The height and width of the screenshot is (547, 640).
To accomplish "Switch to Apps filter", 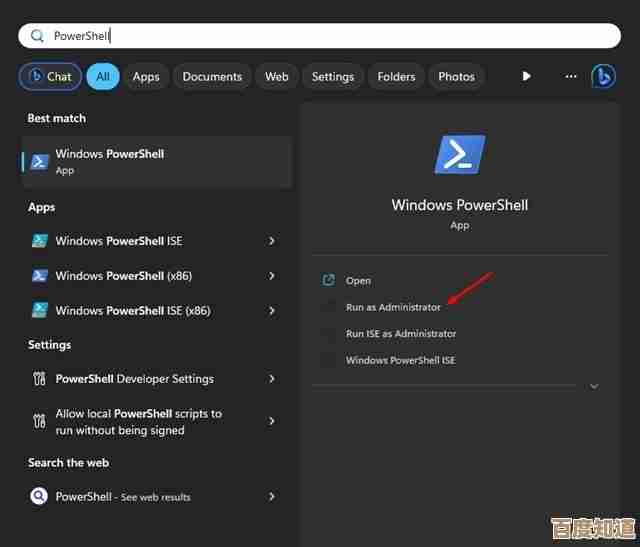I will point(146,76).
